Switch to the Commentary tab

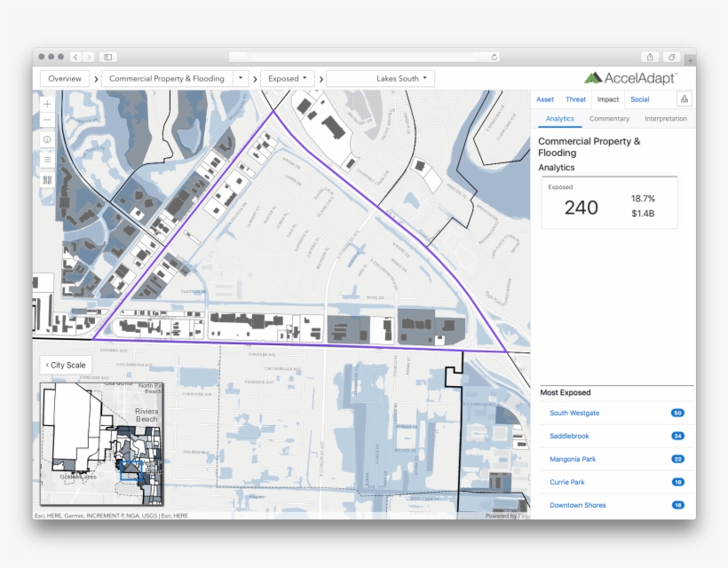(609, 118)
